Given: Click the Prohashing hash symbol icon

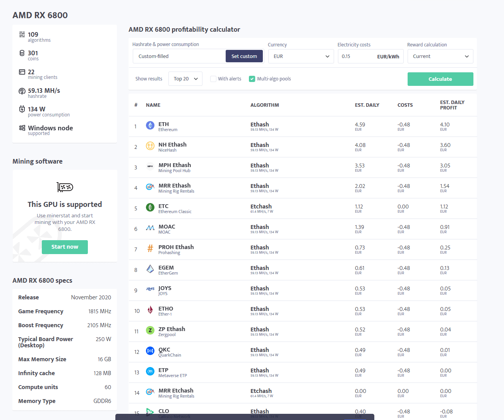Looking at the screenshot, I should (x=150, y=248).
